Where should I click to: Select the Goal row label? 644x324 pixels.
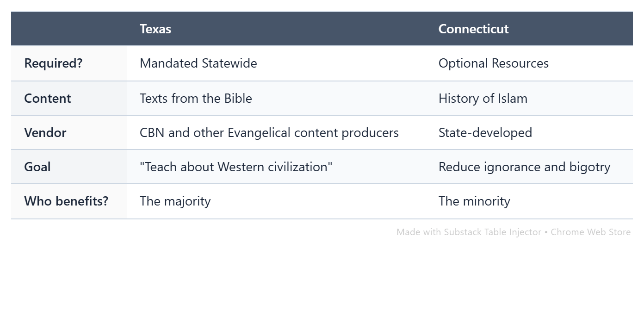point(37,167)
